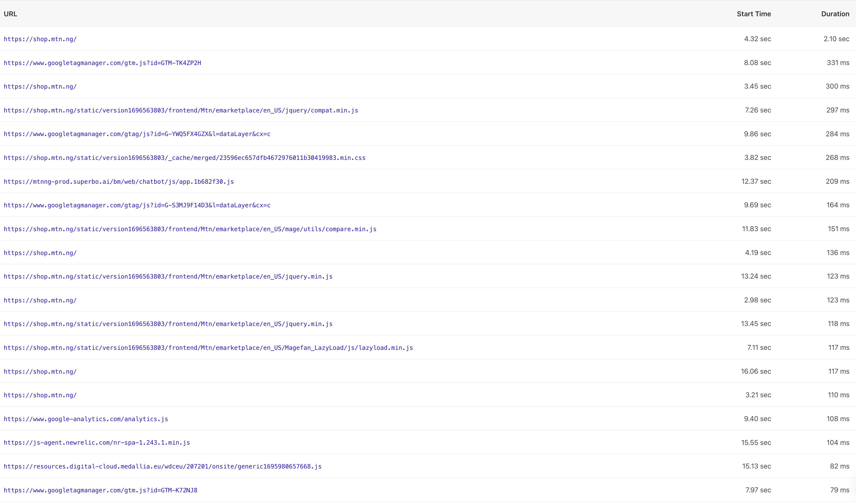The width and height of the screenshot is (856, 504).
Task: Open the newrelic nr-spa min.js link
Action: click(x=97, y=442)
